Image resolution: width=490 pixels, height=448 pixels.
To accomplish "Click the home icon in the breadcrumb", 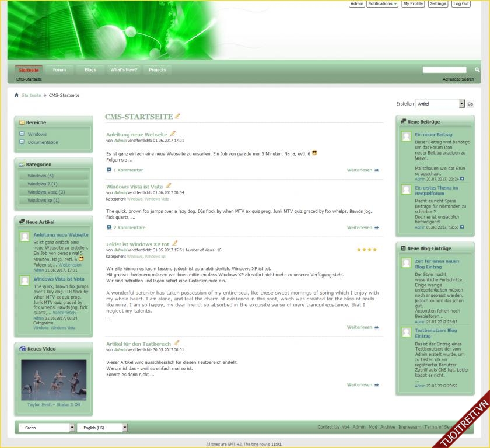I will click(x=17, y=95).
